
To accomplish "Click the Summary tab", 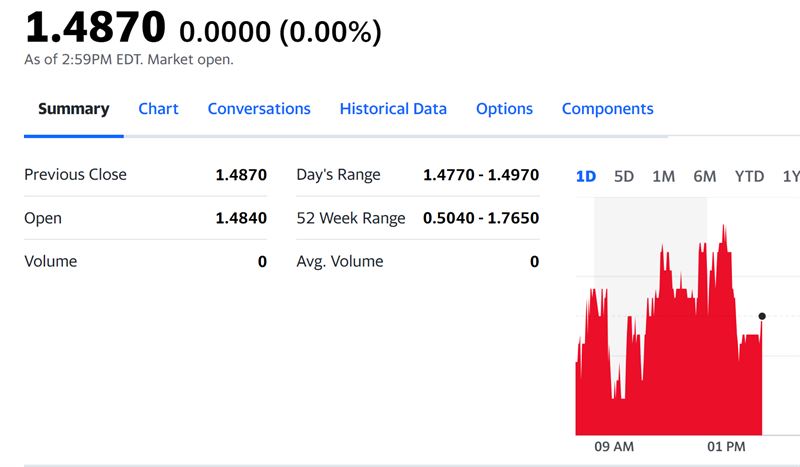I will [x=73, y=109].
